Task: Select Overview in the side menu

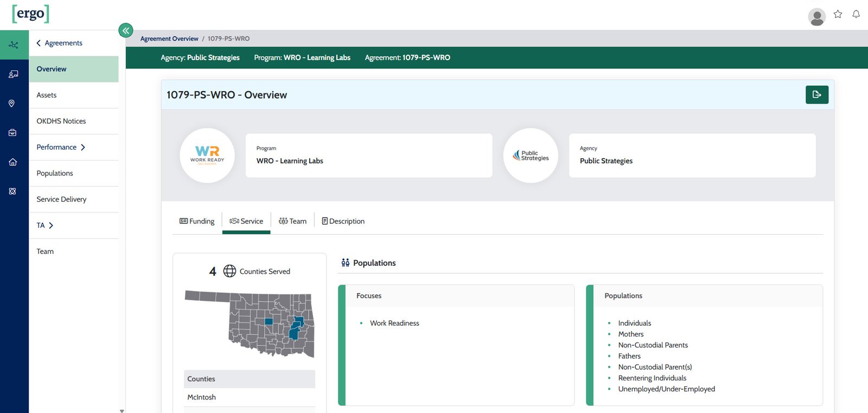Action: click(74, 69)
